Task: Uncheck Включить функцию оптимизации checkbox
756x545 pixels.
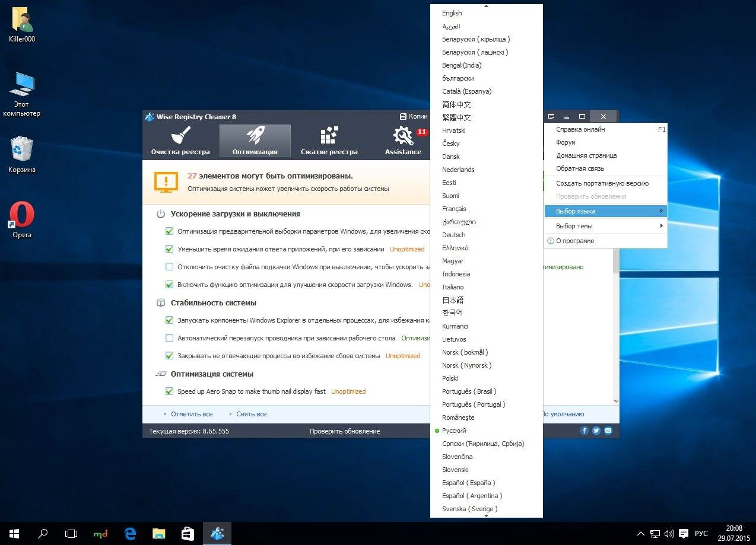Action: pyautogui.click(x=170, y=285)
